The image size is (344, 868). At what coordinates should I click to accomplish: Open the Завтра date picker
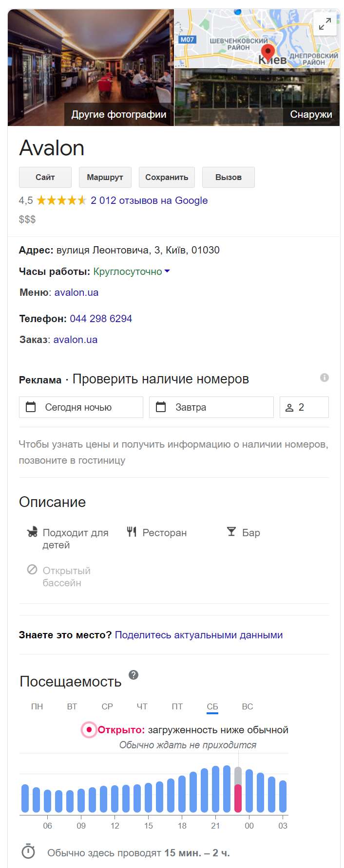(161, 407)
